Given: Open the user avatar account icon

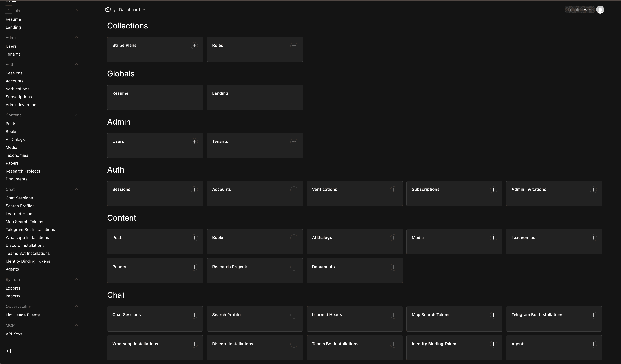Looking at the screenshot, I should pos(600,10).
